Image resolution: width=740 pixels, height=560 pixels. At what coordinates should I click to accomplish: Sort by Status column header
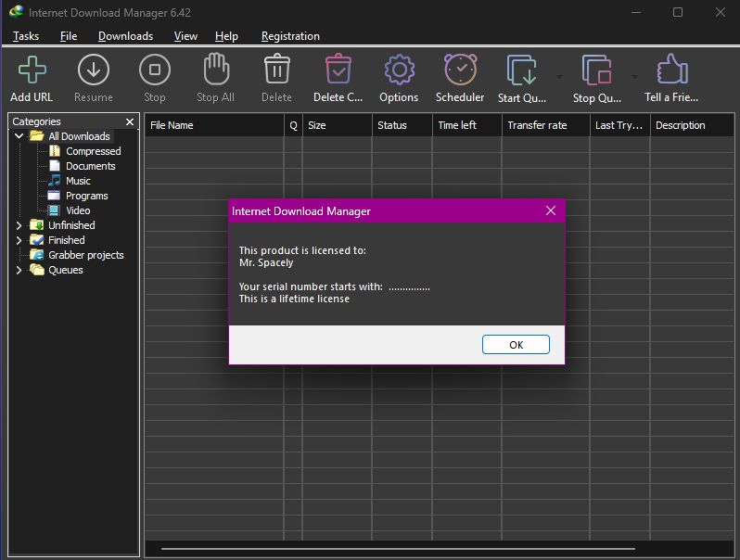(x=402, y=125)
